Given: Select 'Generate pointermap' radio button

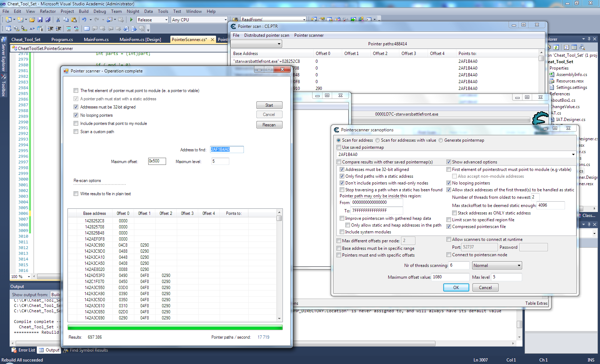Looking at the screenshot, I should (x=441, y=140).
